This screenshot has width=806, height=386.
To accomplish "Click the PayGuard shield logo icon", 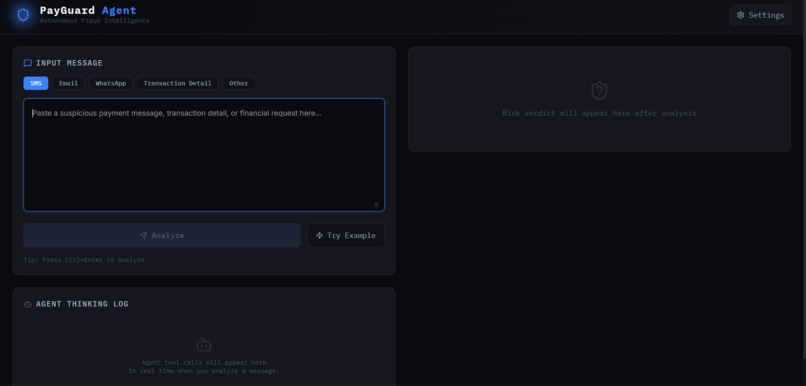I will coord(23,15).
